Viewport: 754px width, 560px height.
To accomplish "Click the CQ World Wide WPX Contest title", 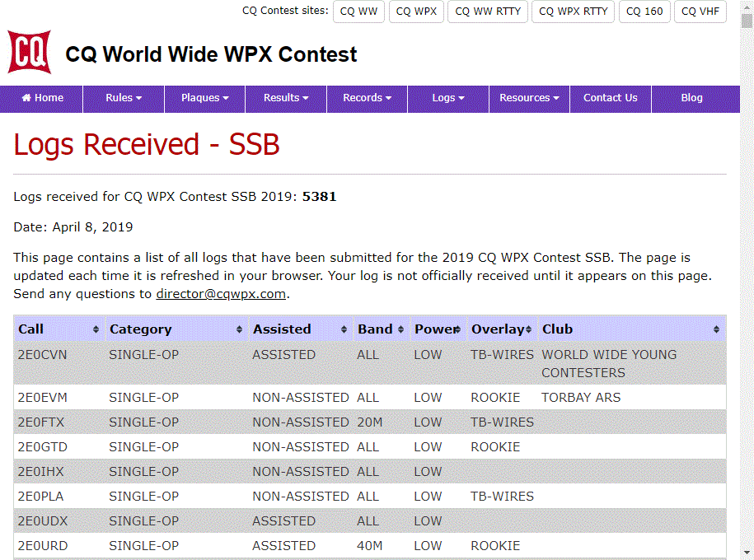I will [x=211, y=54].
